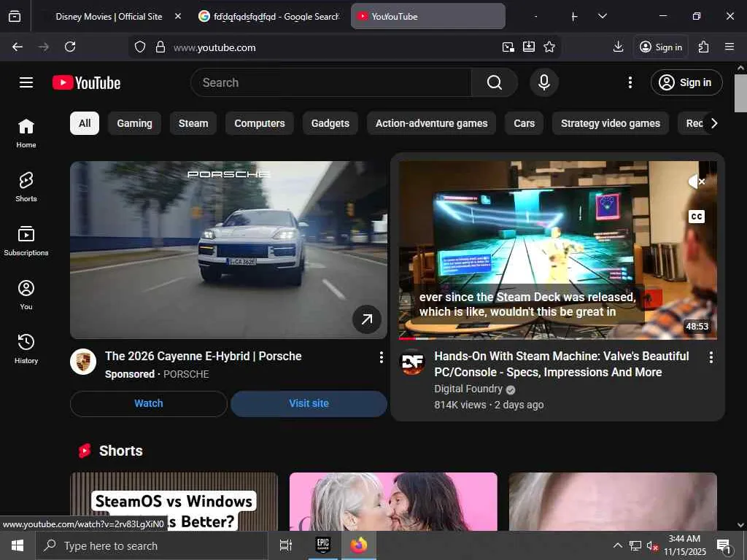Click the browser back arrow
The height and width of the screenshot is (560, 747).
pos(18,47)
